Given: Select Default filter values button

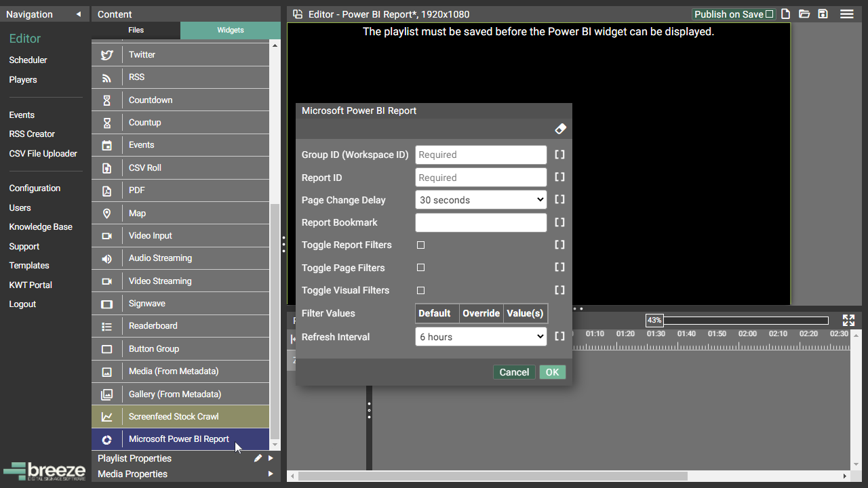Looking at the screenshot, I should coord(437,313).
